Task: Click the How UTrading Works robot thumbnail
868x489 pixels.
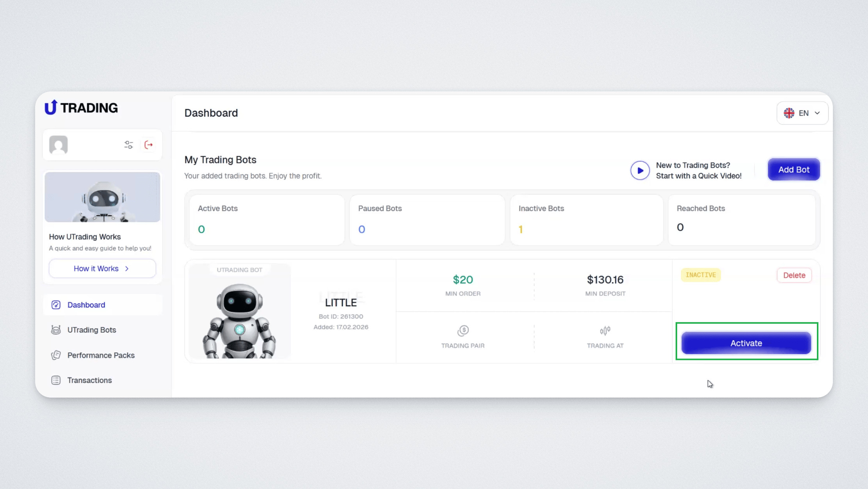Action: [102, 197]
